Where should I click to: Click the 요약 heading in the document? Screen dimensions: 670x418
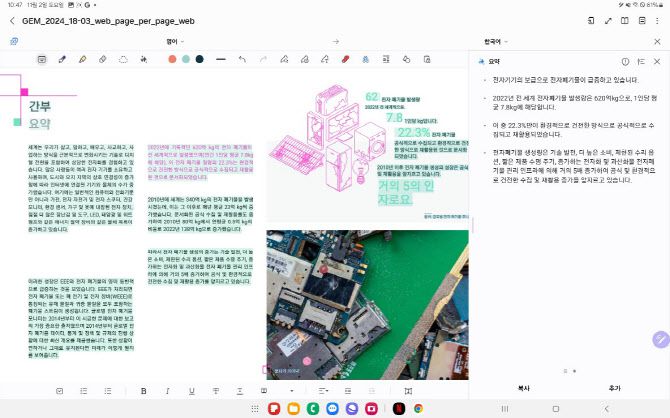coord(39,124)
